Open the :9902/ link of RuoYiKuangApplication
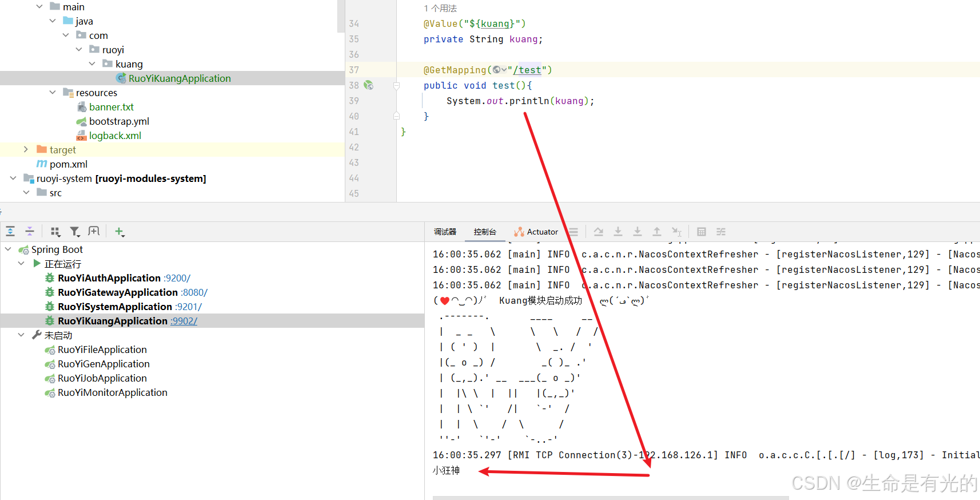 tap(184, 321)
